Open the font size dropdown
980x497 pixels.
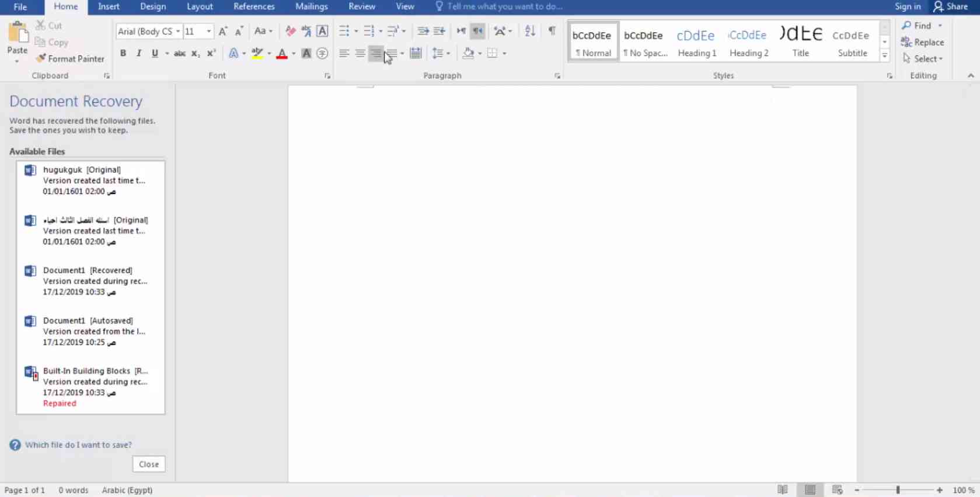pos(208,32)
